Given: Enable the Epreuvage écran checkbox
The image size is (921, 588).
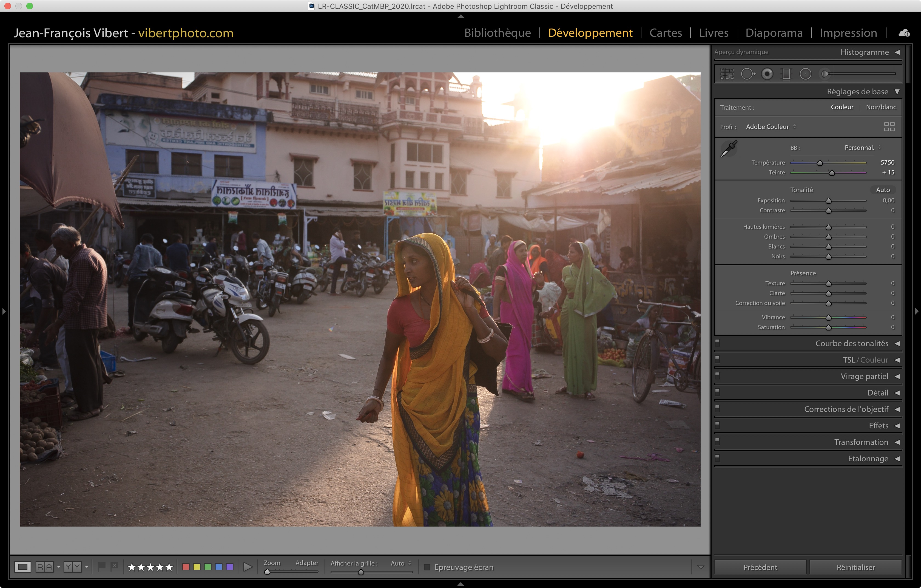Looking at the screenshot, I should click(427, 567).
